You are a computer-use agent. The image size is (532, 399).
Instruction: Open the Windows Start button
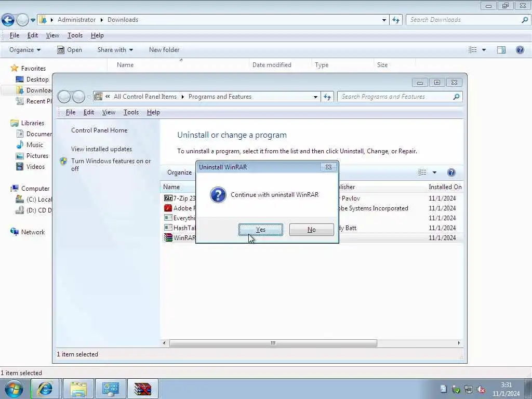pos(14,389)
